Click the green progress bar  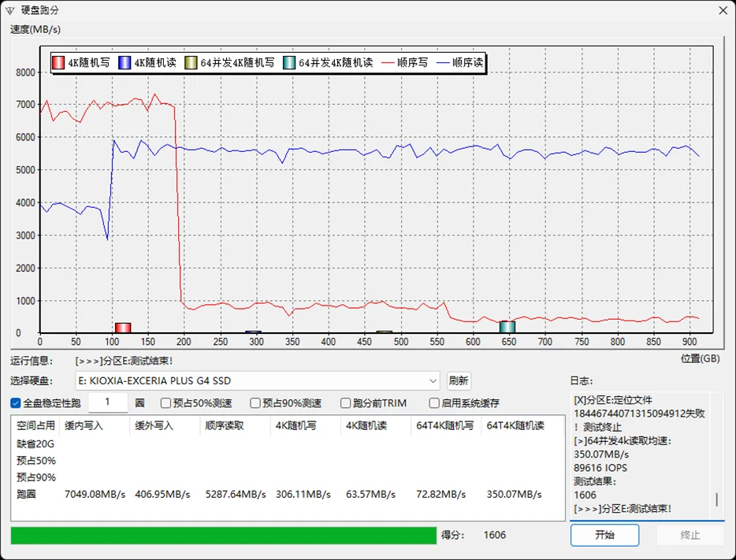pyautogui.click(x=223, y=536)
